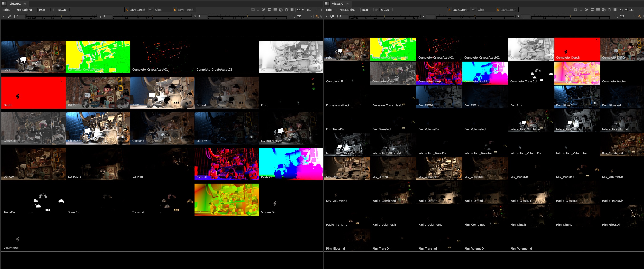Screen dimensions: 644x269
Task: Click the f/8 gain label in Viewer1
Action: coord(9,16)
